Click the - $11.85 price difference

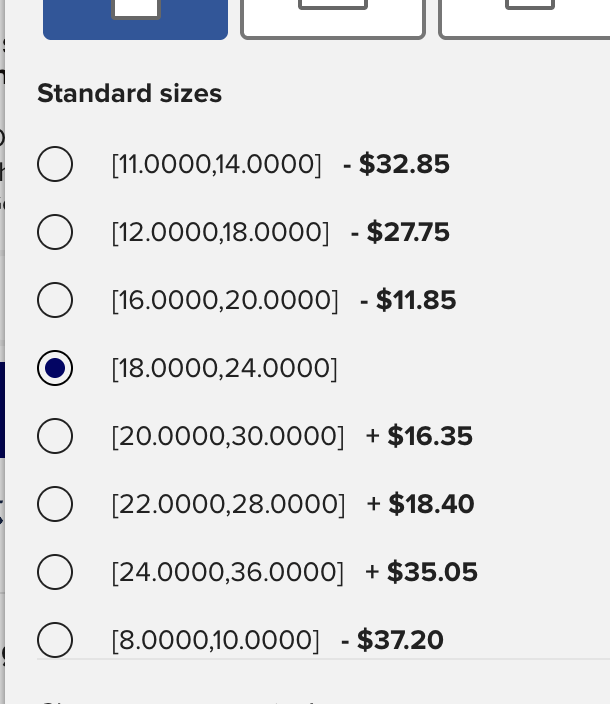(x=408, y=300)
